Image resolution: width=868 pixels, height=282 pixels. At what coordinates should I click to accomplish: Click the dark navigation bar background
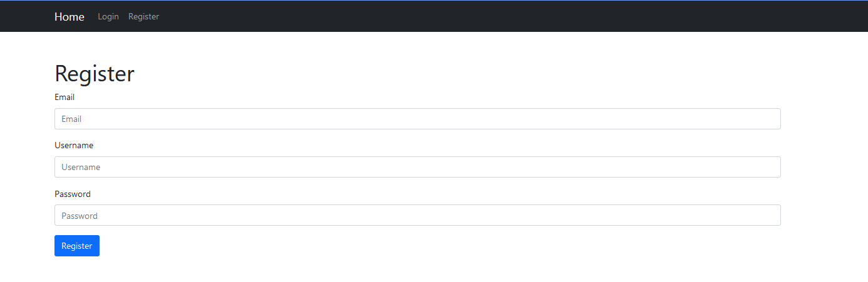pos(501,17)
